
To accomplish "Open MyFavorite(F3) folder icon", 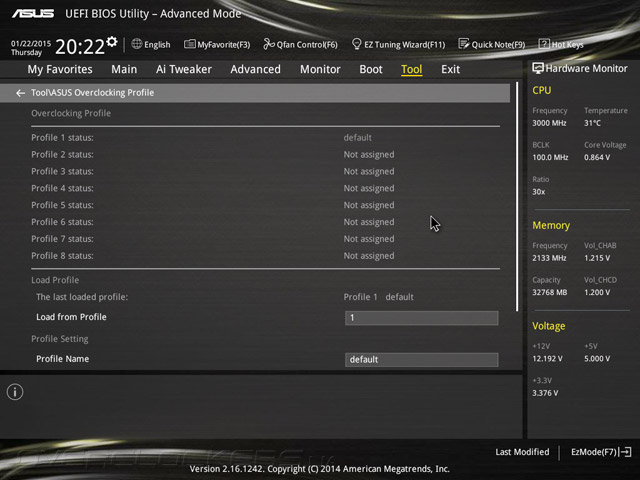I will pos(189,44).
